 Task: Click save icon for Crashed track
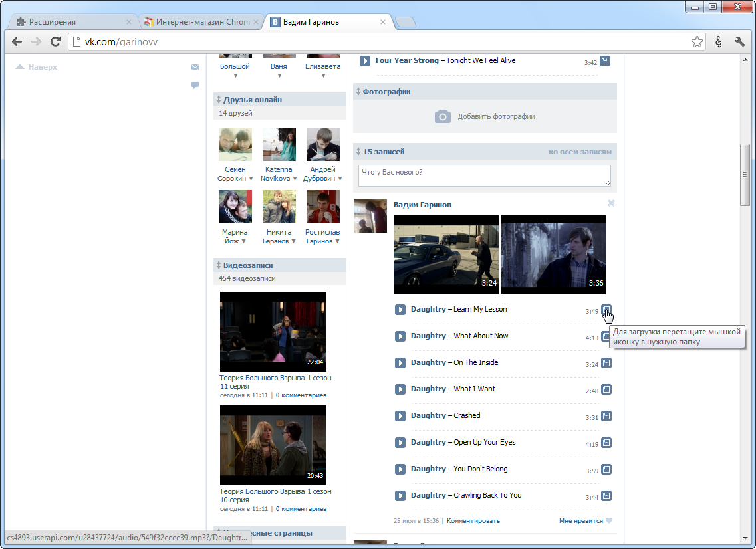[606, 415]
